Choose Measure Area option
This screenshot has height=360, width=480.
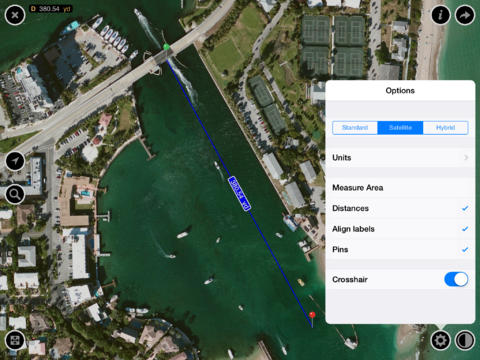click(x=400, y=188)
